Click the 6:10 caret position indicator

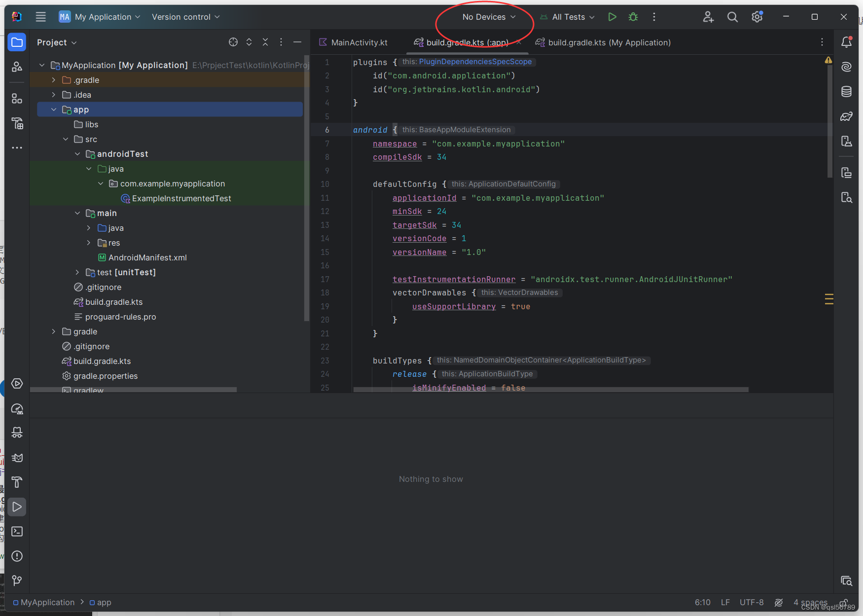tap(702, 602)
